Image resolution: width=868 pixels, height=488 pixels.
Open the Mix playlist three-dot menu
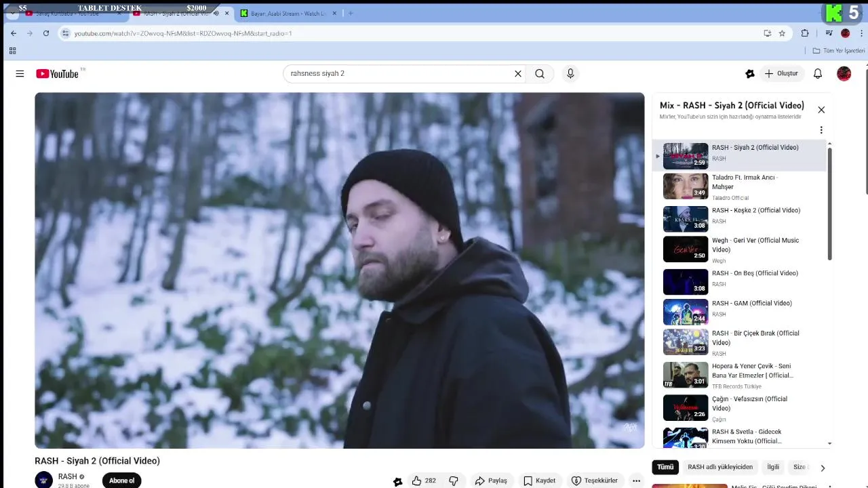tap(821, 130)
